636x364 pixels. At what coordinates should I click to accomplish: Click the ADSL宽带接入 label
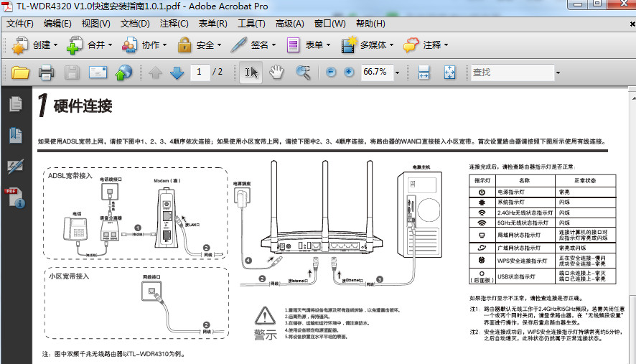[x=70, y=176]
